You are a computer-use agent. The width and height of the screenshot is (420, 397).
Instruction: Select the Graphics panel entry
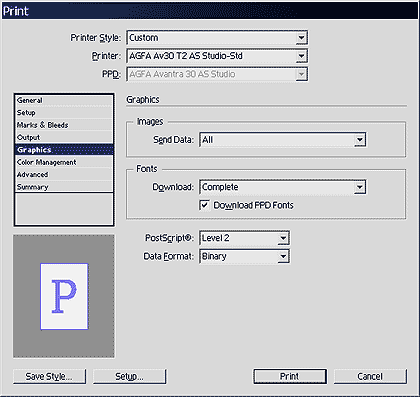[64, 150]
